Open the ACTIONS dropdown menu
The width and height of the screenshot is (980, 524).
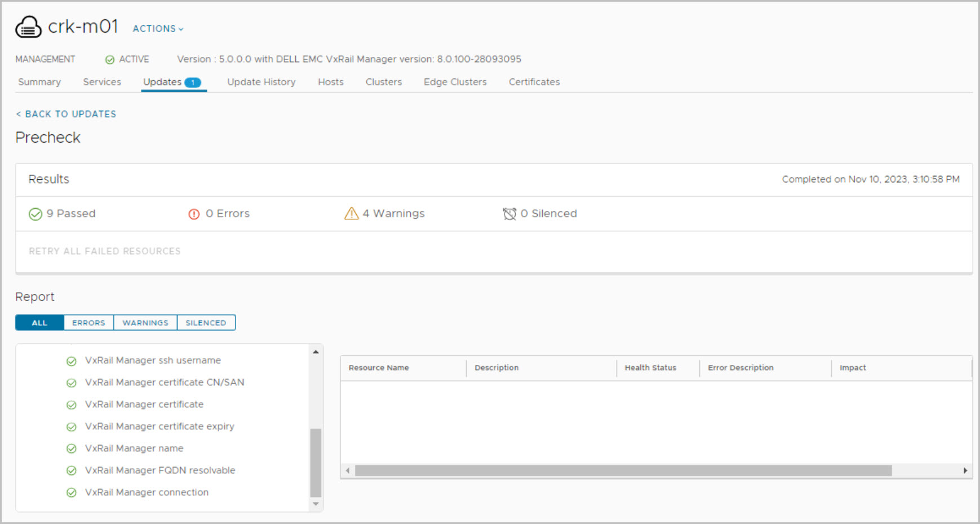pyautogui.click(x=158, y=29)
